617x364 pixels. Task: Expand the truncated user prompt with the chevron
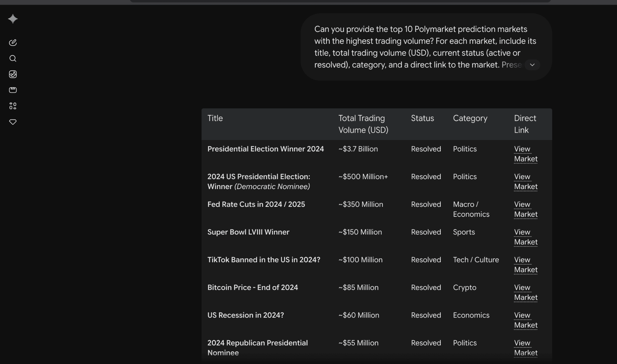pyautogui.click(x=532, y=65)
